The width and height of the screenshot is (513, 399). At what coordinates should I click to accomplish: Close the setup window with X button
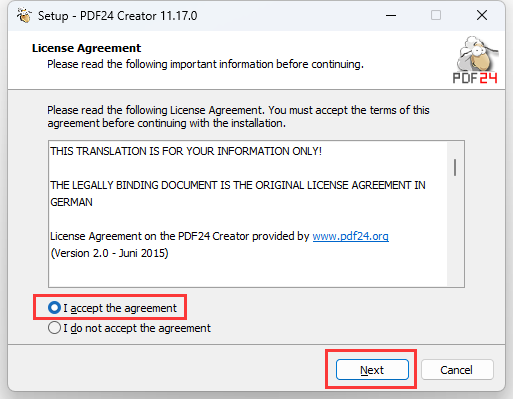(482, 15)
